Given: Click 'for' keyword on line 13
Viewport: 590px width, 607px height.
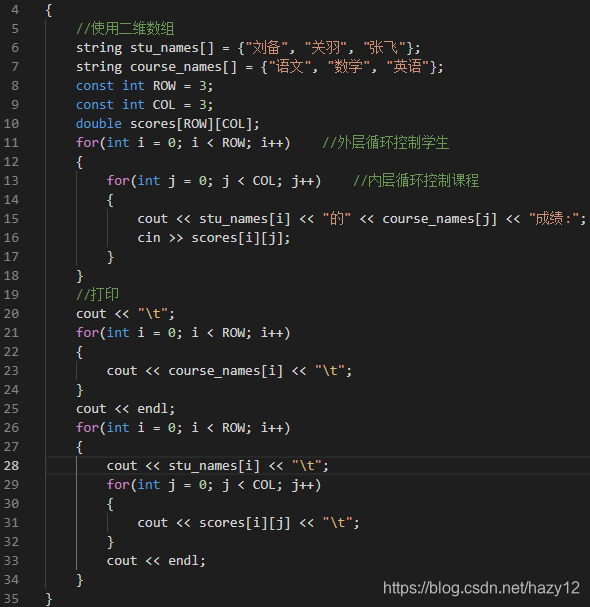Looking at the screenshot, I should tap(118, 181).
